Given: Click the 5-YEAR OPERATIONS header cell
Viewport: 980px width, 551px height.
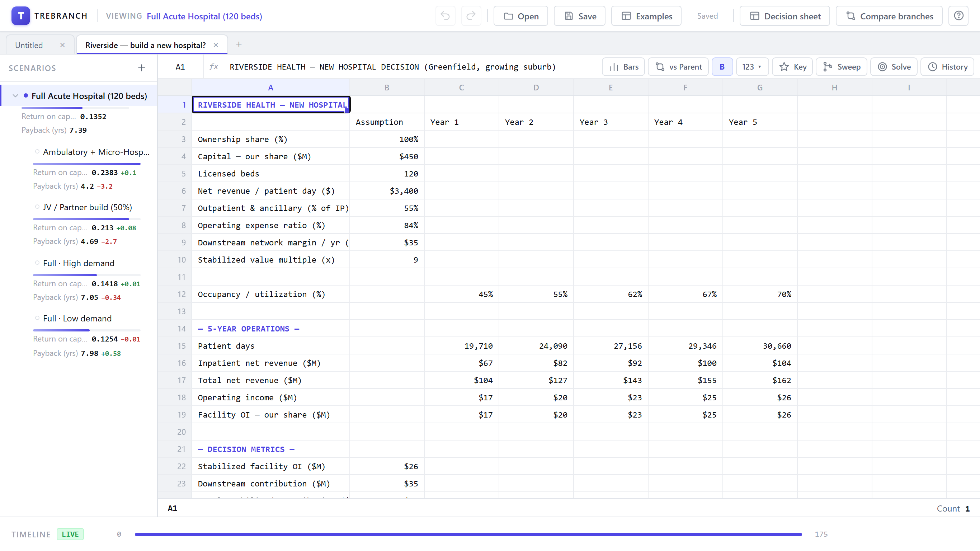Looking at the screenshot, I should 270,328.
